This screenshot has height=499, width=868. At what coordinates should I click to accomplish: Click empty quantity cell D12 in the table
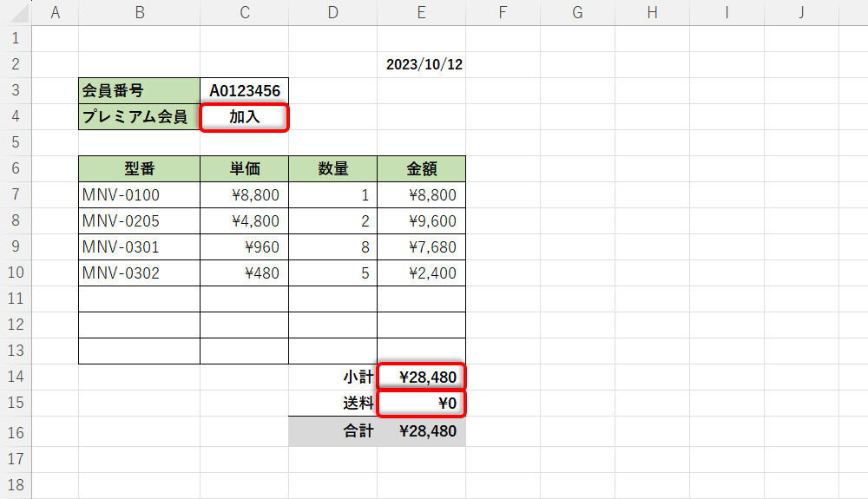(333, 325)
